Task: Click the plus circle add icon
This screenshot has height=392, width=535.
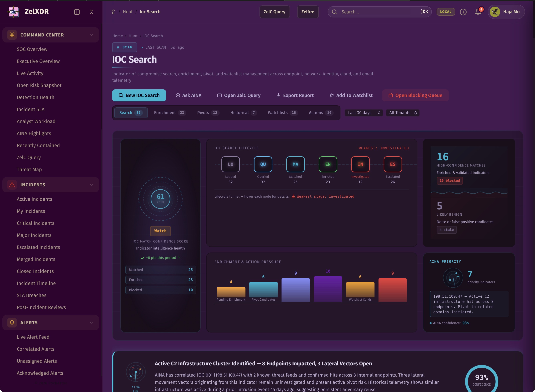Action: coord(463,12)
